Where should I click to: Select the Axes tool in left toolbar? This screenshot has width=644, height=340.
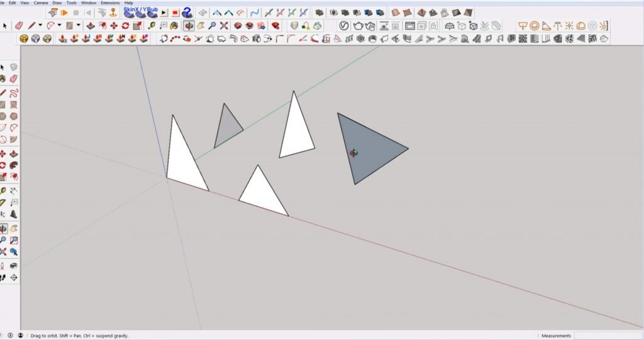pyautogui.click(x=3, y=214)
